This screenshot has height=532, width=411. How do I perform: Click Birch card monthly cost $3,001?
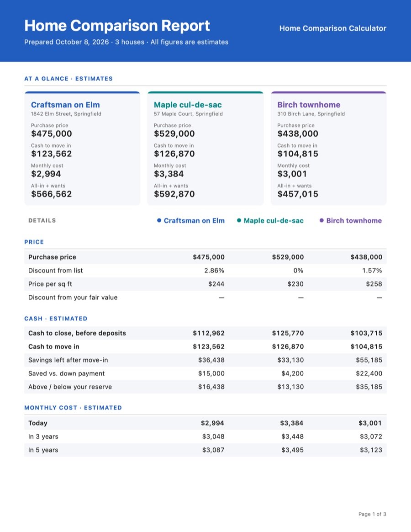coord(292,174)
